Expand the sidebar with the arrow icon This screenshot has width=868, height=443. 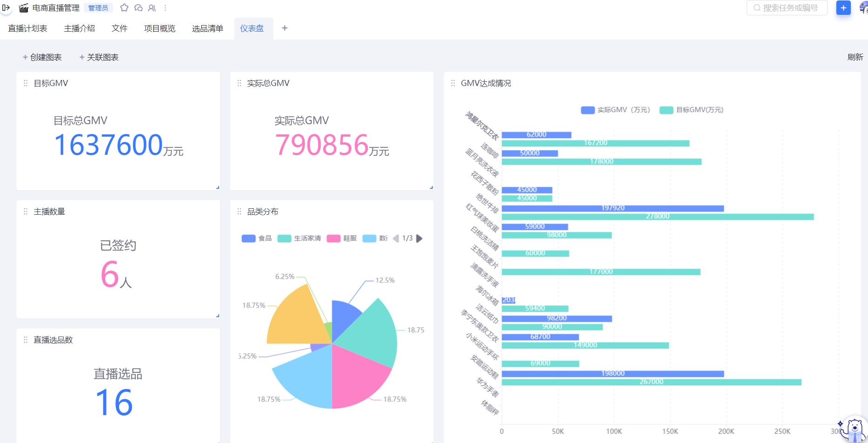[6, 8]
